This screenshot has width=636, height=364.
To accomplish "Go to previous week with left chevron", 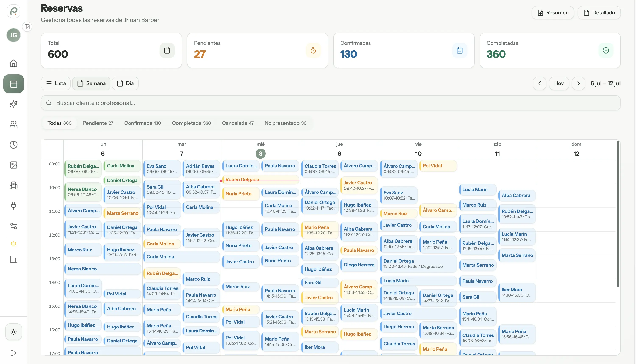I will coord(540,83).
